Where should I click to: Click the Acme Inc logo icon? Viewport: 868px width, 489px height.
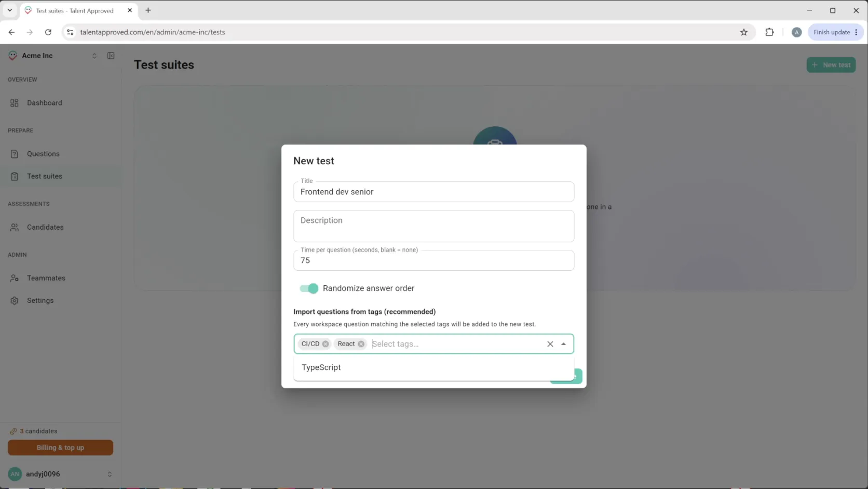(13, 56)
